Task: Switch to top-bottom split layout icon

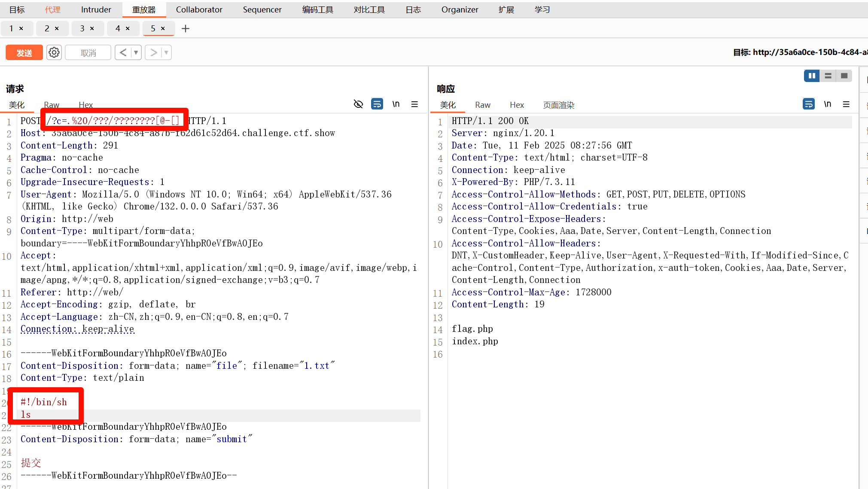Action: click(828, 76)
